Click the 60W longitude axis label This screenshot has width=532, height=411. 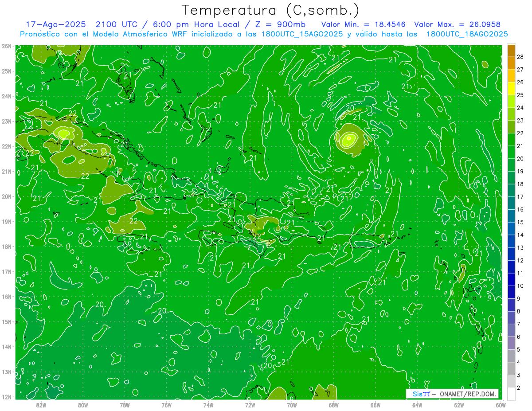501,405
